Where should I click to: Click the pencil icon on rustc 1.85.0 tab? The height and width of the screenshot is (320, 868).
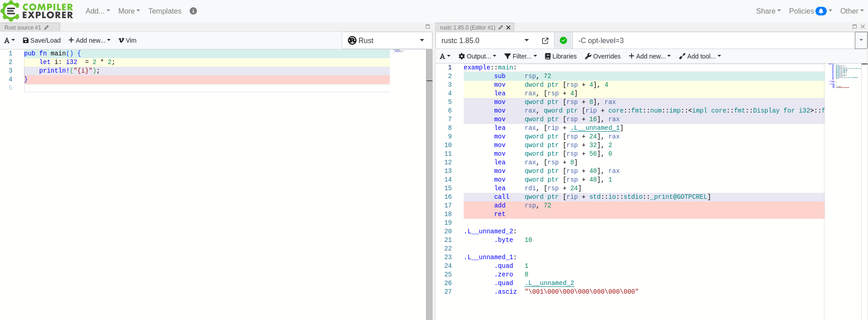pos(500,28)
